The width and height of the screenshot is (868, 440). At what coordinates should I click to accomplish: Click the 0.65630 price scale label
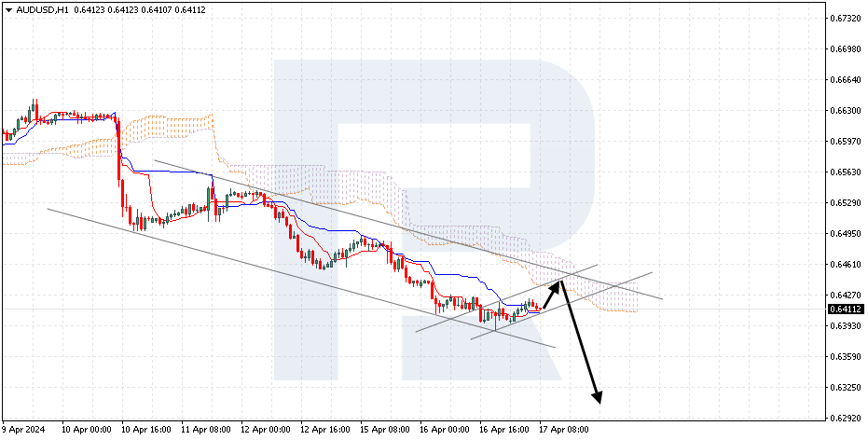(844, 172)
